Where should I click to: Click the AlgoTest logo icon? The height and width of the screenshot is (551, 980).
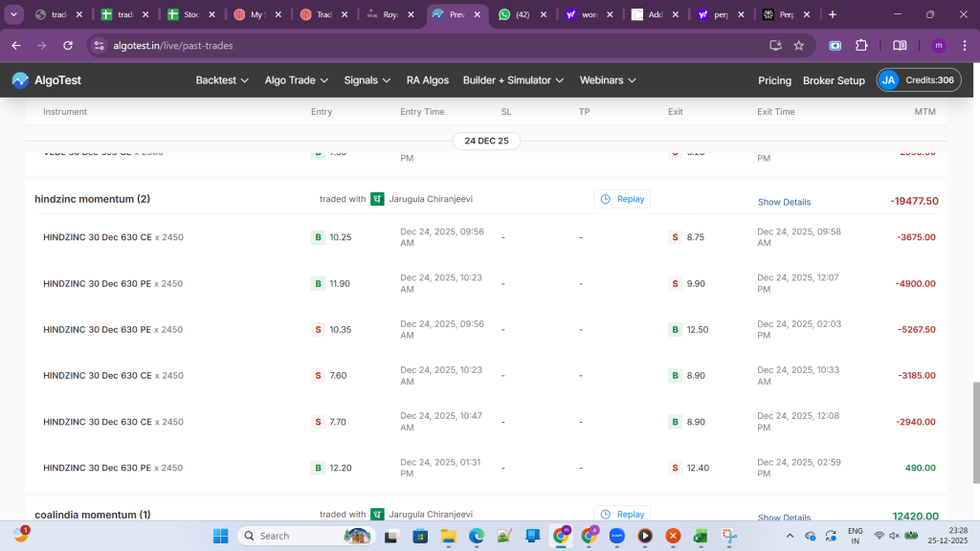click(x=20, y=80)
